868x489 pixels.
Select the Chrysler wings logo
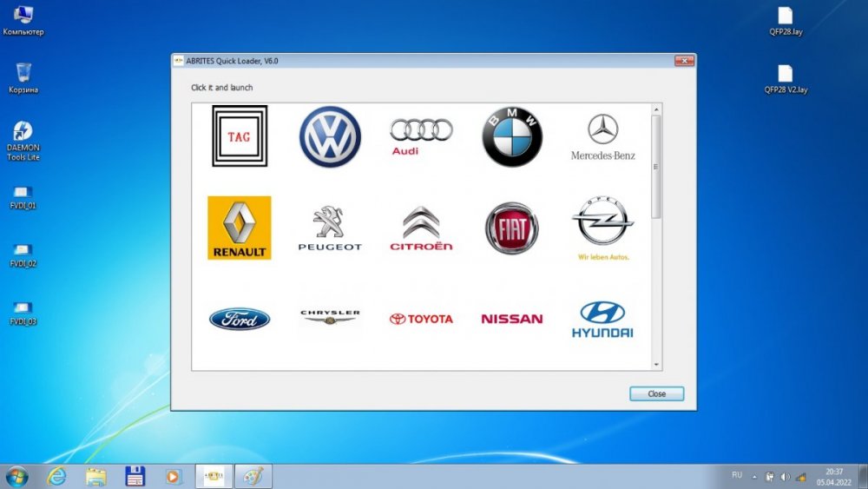pyautogui.click(x=330, y=317)
